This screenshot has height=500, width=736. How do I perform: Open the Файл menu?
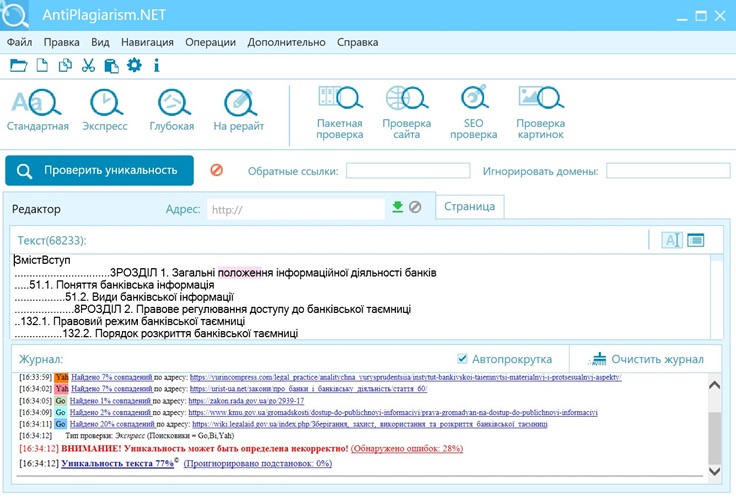tap(19, 42)
